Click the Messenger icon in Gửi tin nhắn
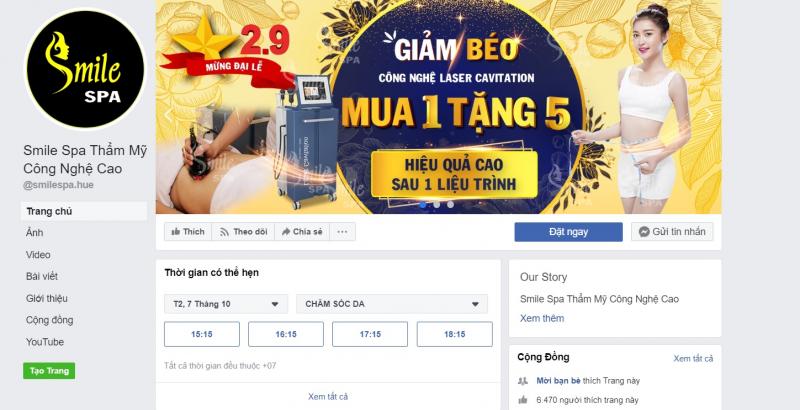This screenshot has height=410, width=800. point(644,232)
